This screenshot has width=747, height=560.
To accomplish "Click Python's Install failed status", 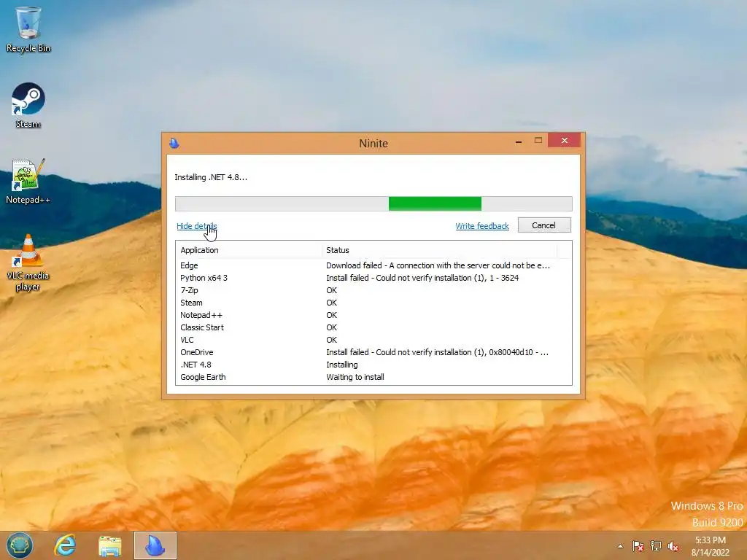I will (422, 278).
